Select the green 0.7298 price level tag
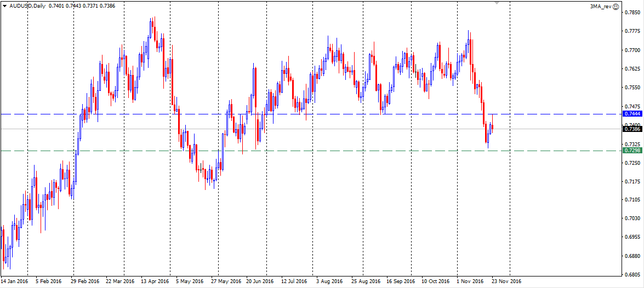 pos(632,151)
